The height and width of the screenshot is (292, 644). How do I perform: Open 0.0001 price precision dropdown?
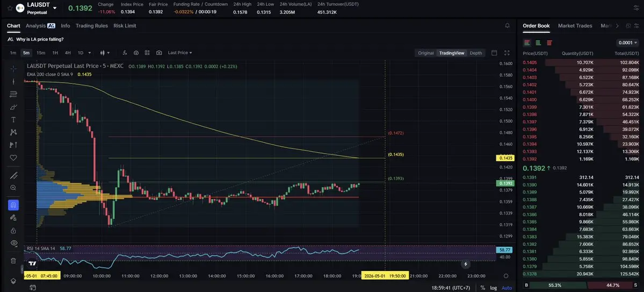[x=627, y=43]
